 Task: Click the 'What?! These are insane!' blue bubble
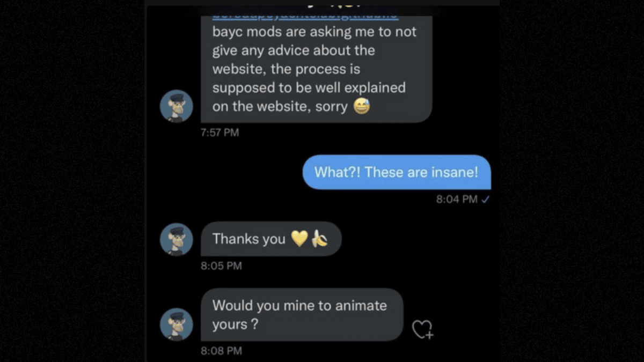tap(396, 172)
